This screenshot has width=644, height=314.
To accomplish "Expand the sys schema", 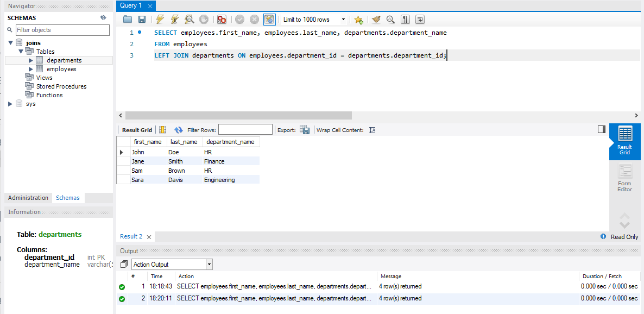I will [9, 104].
